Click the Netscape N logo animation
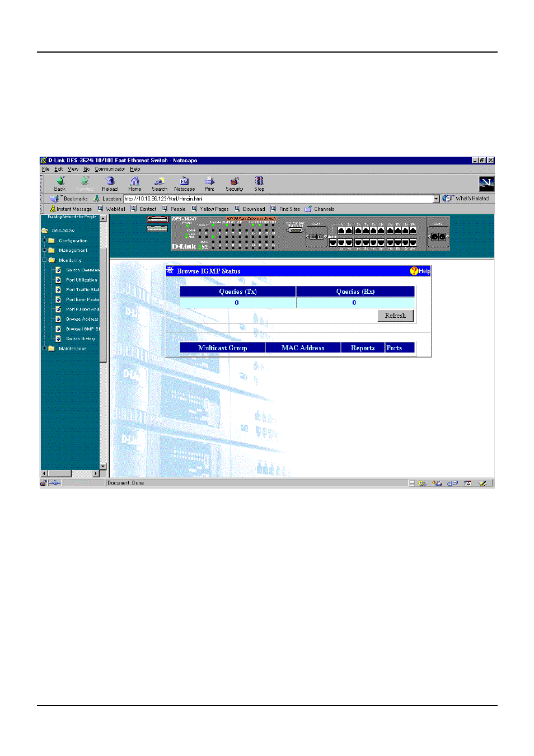 [x=486, y=184]
